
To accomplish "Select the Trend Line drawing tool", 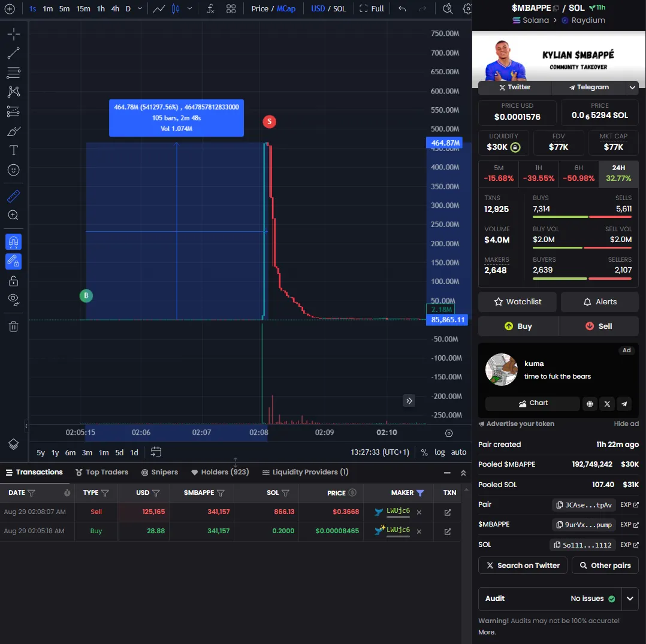I will tap(13, 53).
